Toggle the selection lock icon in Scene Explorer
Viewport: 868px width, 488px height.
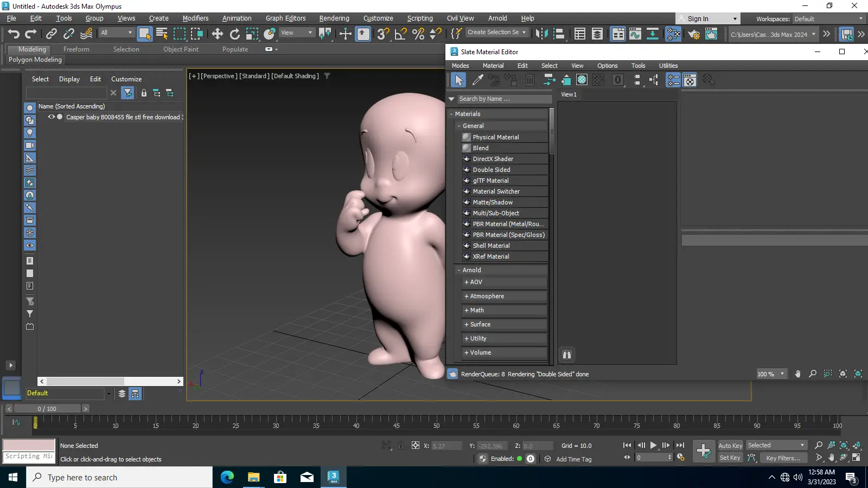click(144, 93)
